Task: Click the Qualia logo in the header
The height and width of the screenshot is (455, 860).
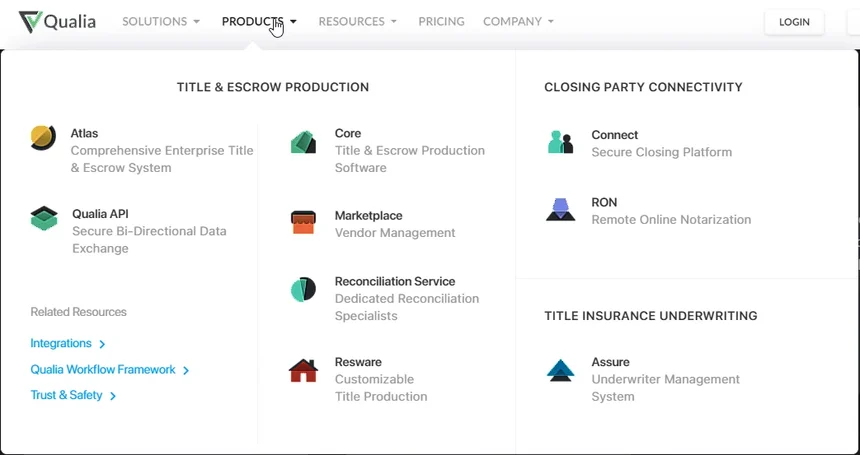Action: (x=57, y=22)
